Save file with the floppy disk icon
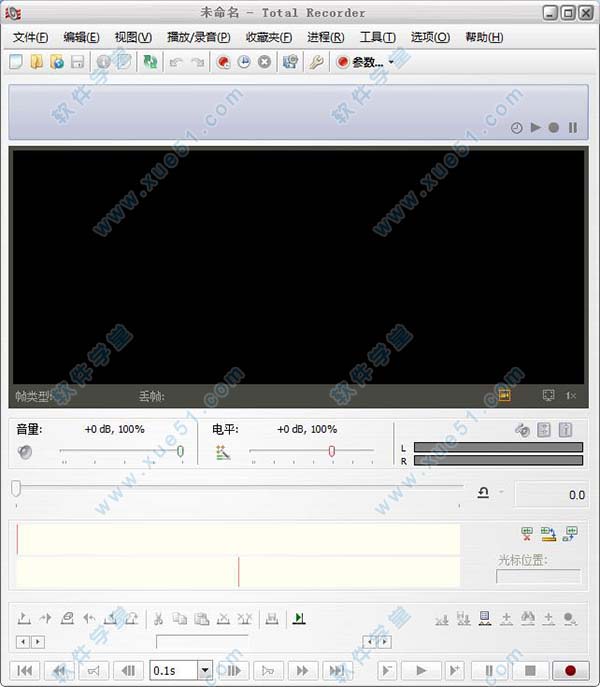The height and width of the screenshot is (687, 600). (78, 62)
